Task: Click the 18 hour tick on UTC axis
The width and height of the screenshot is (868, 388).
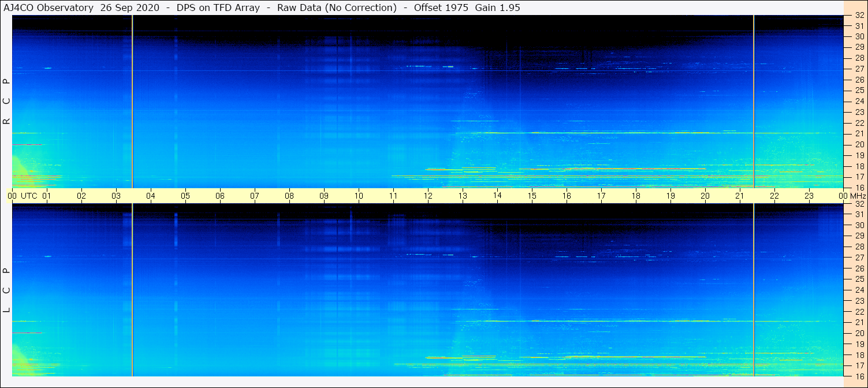Action: coord(636,196)
